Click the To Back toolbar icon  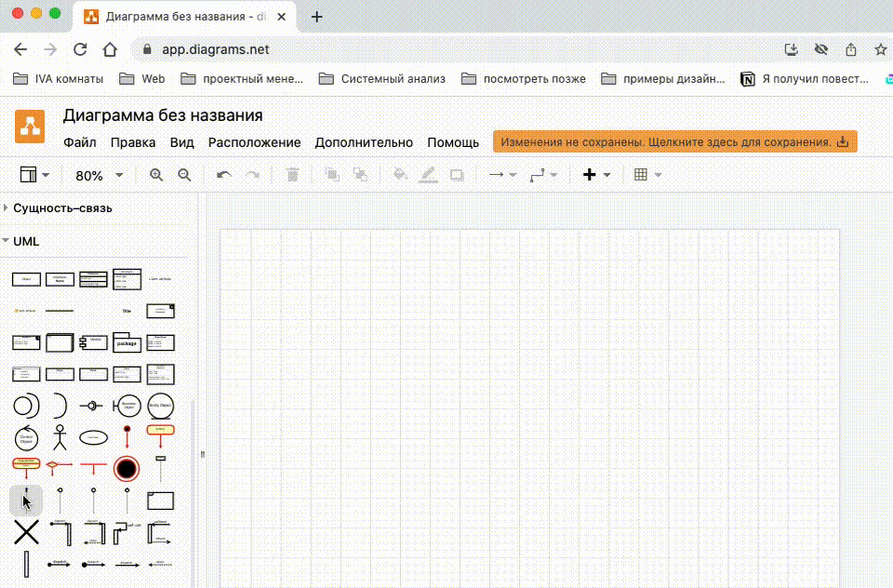coord(360,175)
